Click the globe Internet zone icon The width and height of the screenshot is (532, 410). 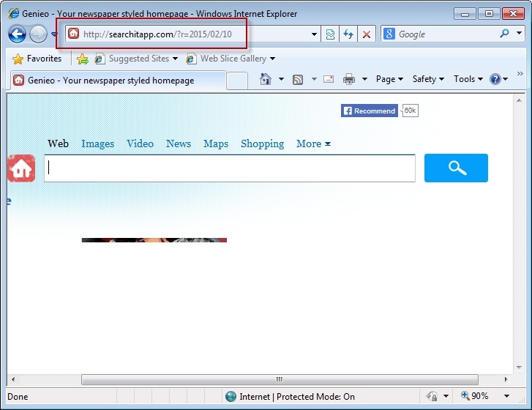[231, 396]
